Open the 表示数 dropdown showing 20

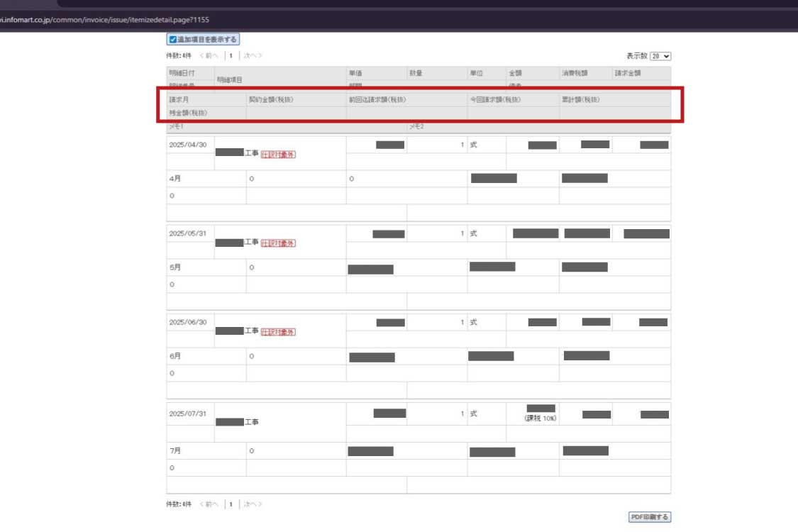click(x=660, y=56)
